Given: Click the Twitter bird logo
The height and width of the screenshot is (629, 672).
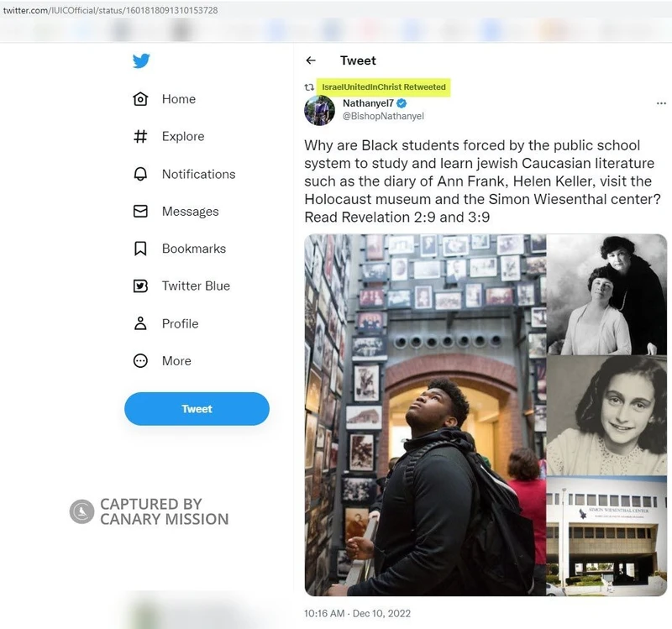Looking at the screenshot, I should (142, 60).
